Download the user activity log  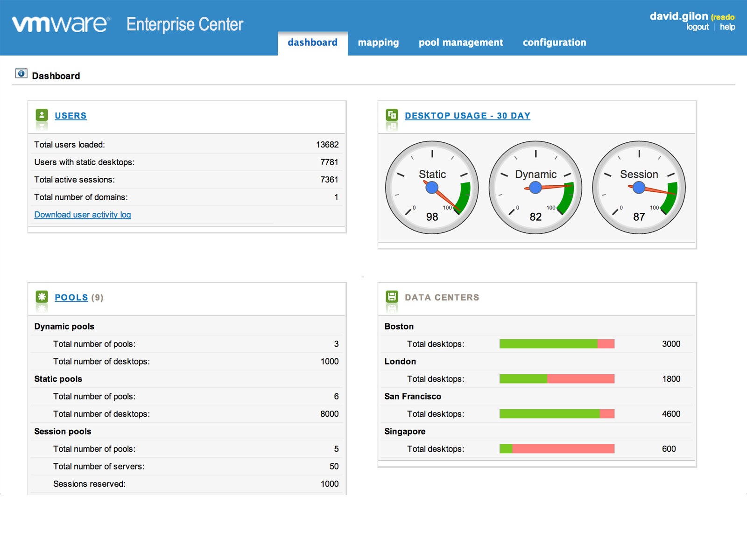(82, 215)
